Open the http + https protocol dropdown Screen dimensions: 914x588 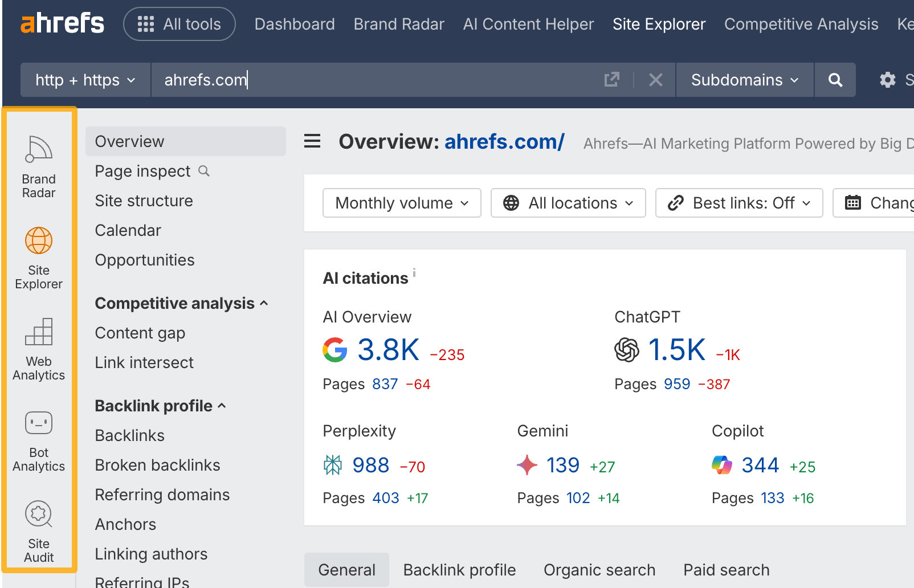click(x=84, y=80)
